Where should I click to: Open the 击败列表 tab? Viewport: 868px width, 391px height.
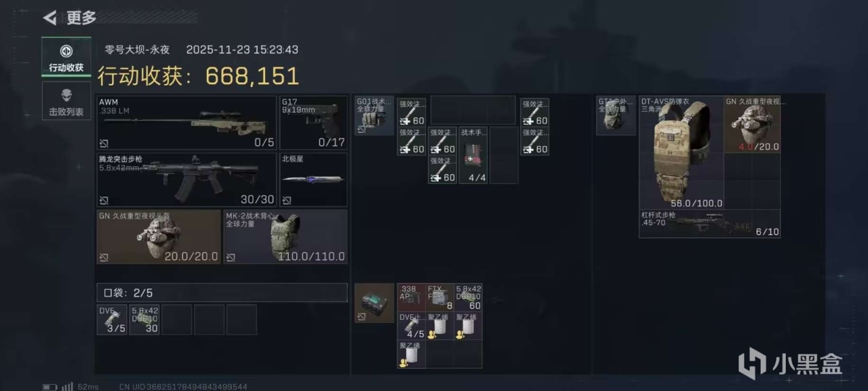[x=66, y=100]
